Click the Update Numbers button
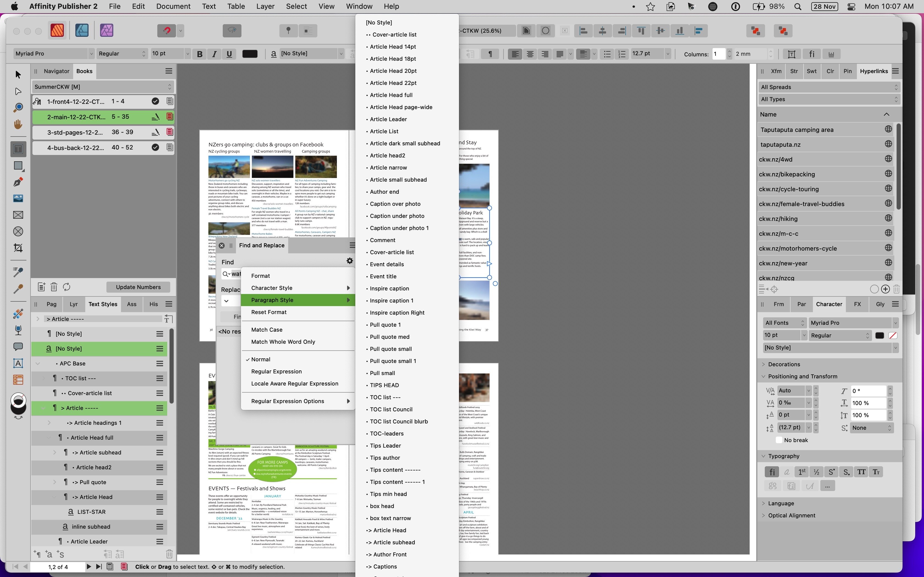Image resolution: width=924 pixels, height=577 pixels. point(138,287)
